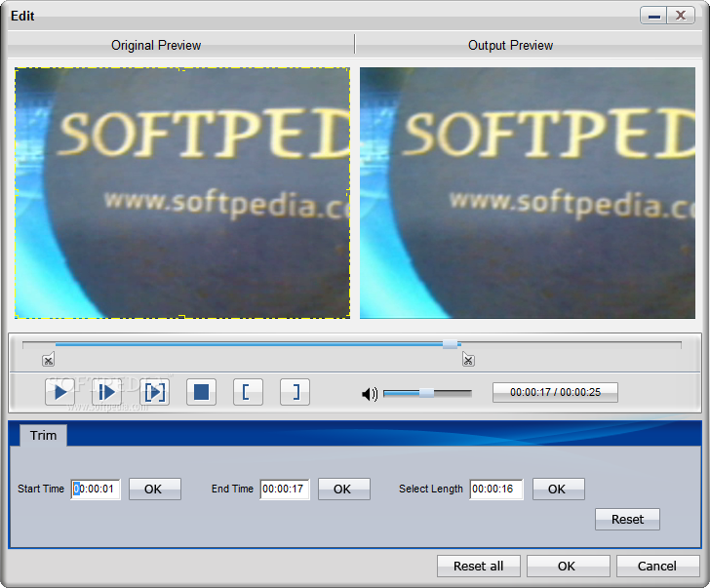Click the Play button
710x588 pixels.
(x=59, y=392)
